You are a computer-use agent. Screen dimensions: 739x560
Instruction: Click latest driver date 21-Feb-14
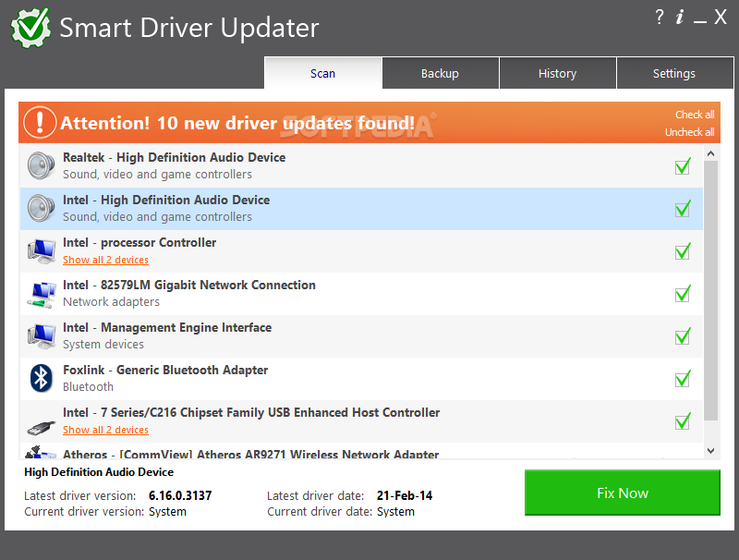[x=405, y=495]
